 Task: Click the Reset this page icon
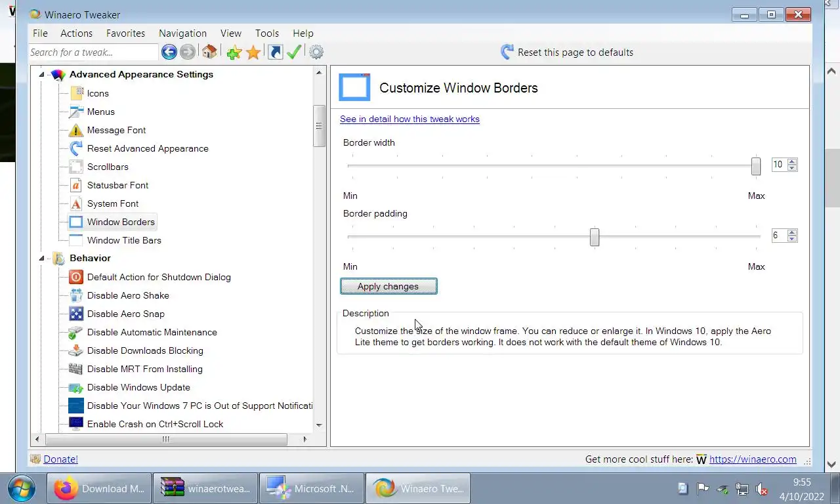(x=507, y=52)
